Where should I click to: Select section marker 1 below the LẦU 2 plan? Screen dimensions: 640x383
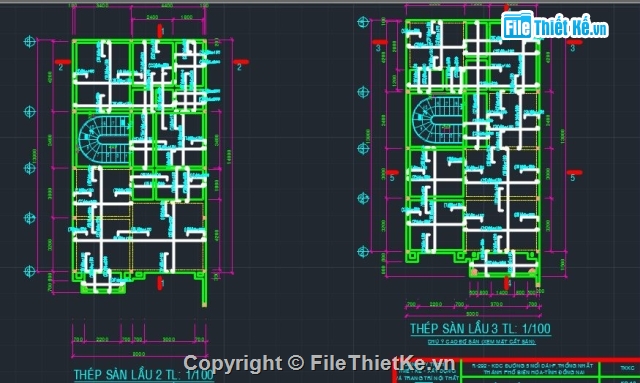tap(160, 283)
